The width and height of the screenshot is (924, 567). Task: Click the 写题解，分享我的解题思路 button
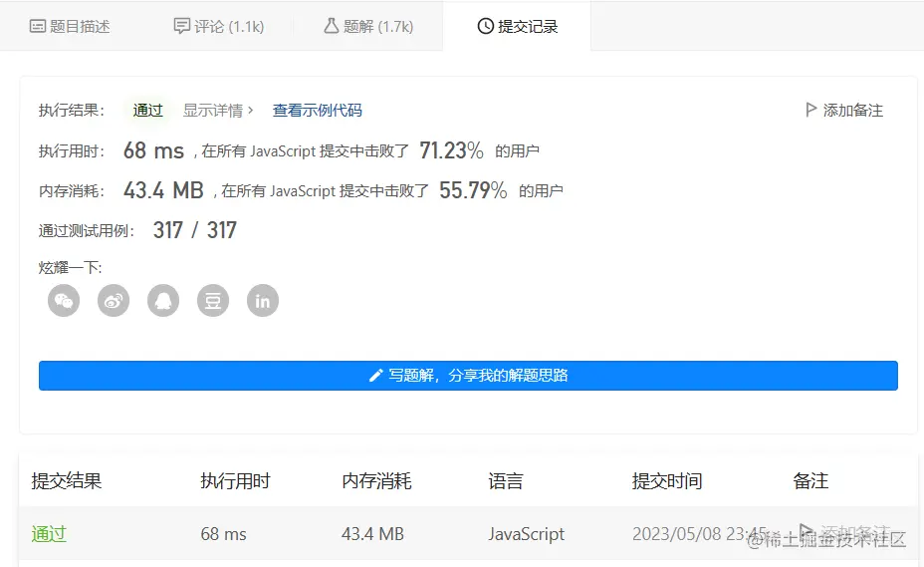coord(468,376)
